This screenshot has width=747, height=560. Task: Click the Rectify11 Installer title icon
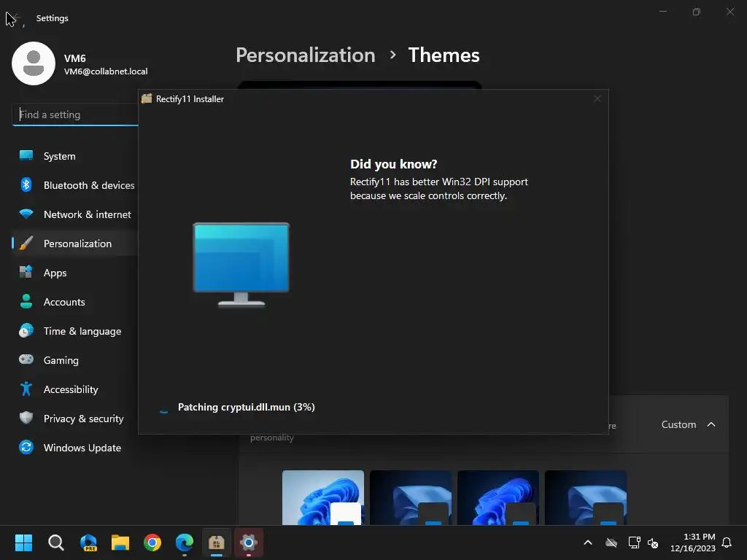tap(147, 98)
